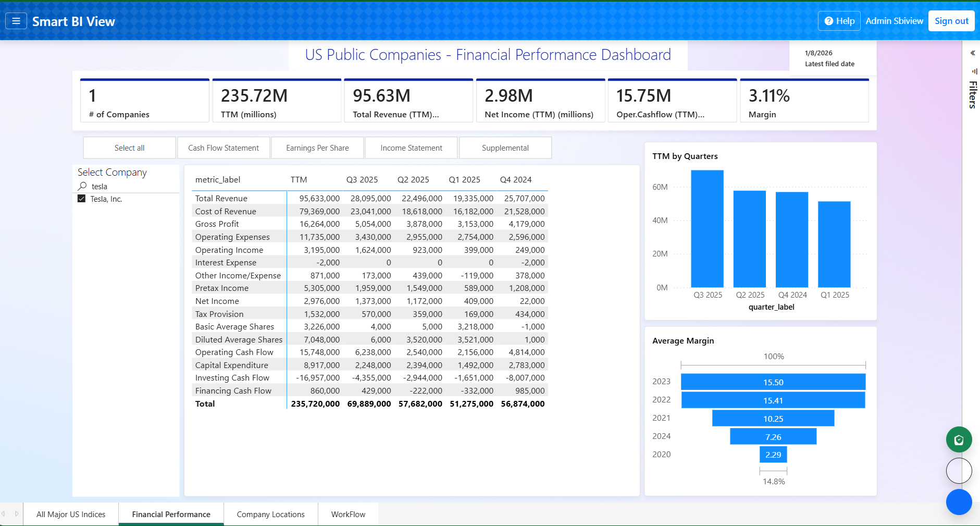This screenshot has width=980, height=526.
Task: Click the search magnifier in Select Company
Action: [82, 186]
